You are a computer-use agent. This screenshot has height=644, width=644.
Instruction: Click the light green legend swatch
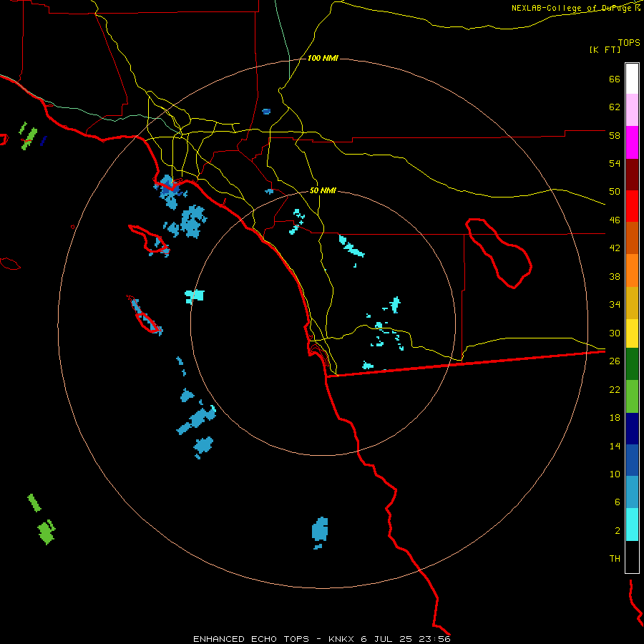click(632, 396)
